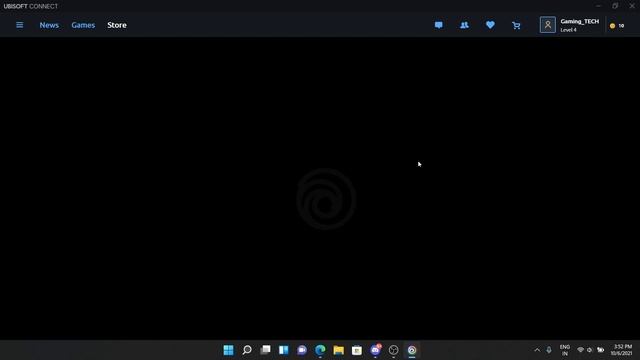Minimize the Ubisoft Connect window
The height and width of the screenshot is (360, 640).
pyautogui.click(x=598, y=6)
